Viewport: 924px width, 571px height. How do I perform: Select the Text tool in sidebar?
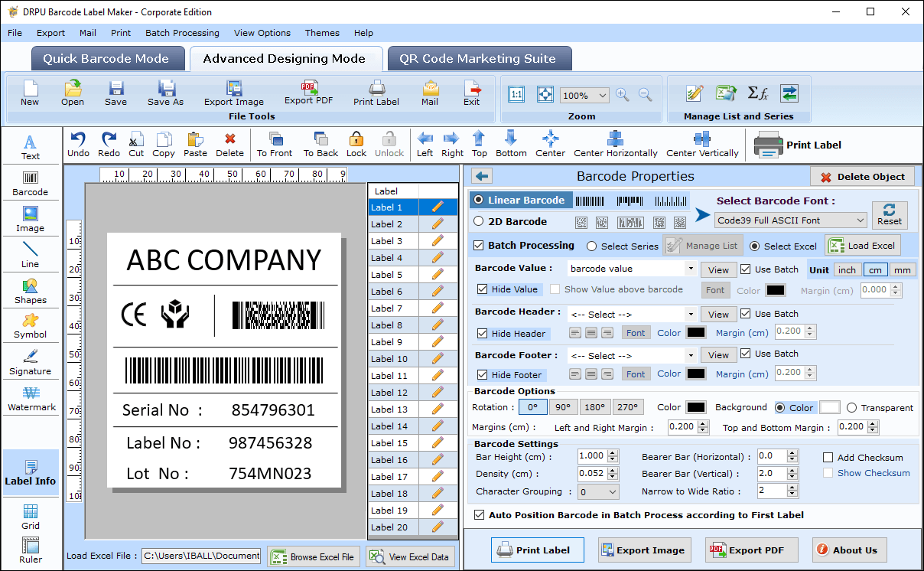coord(31,147)
